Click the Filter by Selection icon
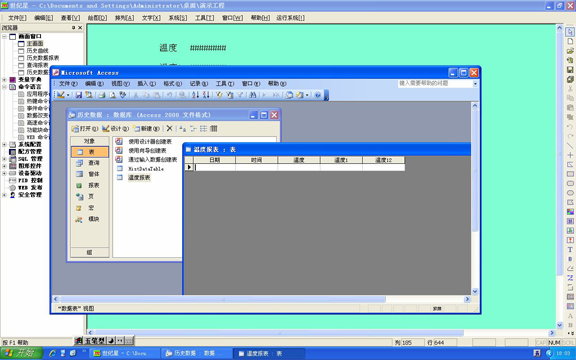 click(x=219, y=95)
